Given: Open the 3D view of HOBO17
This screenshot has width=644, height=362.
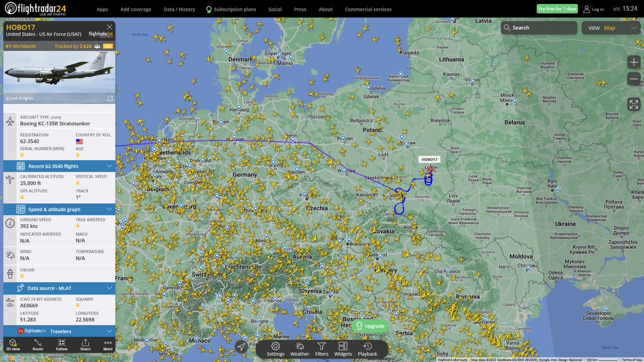Looking at the screenshot, I should click(x=13, y=345).
